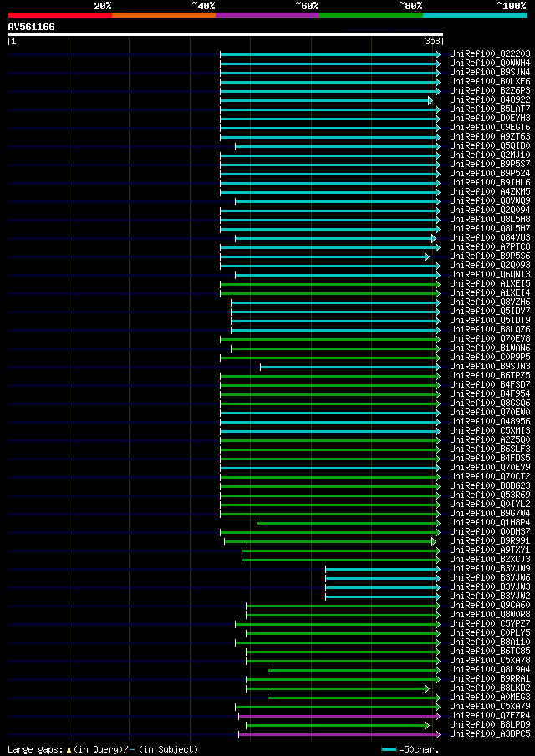Open hit UniRef100_B0LXE6
535x756 pixels.
[490, 82]
